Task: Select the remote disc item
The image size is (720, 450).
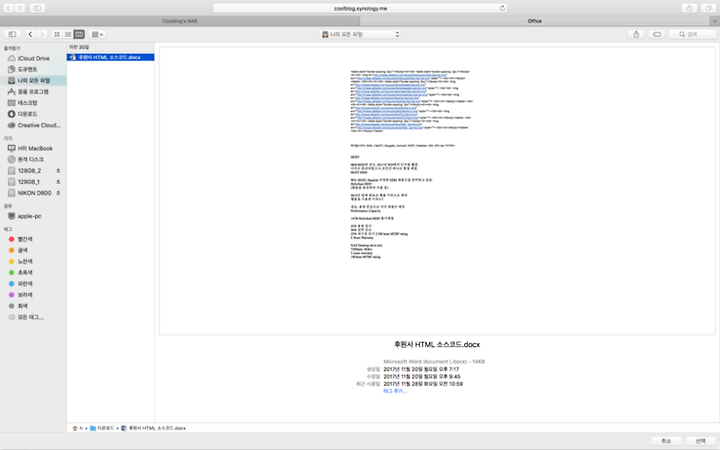Action: coord(33,159)
